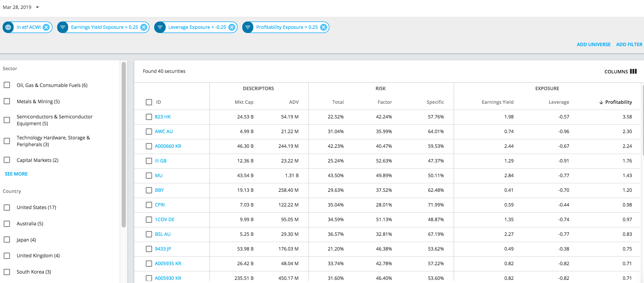Open security A005935 KR
This screenshot has height=283, width=644.
(x=168, y=264)
